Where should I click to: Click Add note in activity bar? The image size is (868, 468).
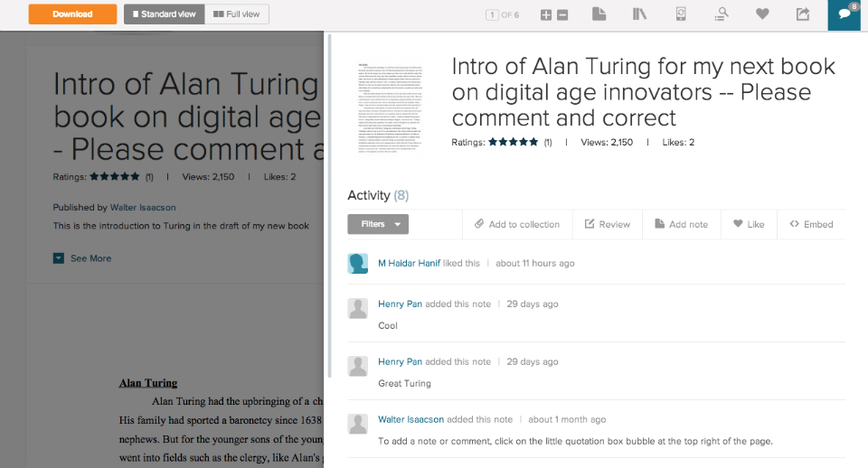682,224
